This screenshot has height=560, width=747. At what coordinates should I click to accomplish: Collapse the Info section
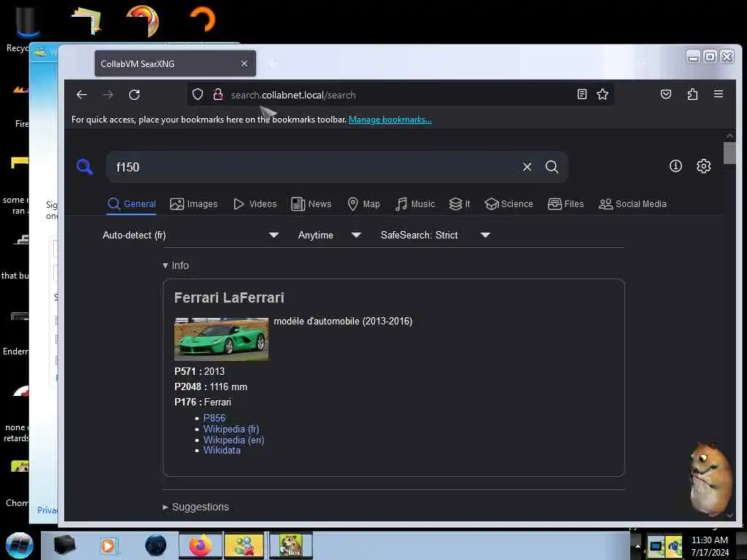pyautogui.click(x=176, y=265)
